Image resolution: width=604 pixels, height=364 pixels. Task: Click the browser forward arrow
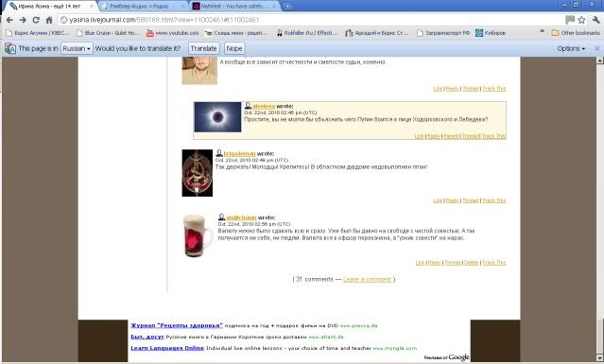pyautogui.click(x=23, y=20)
